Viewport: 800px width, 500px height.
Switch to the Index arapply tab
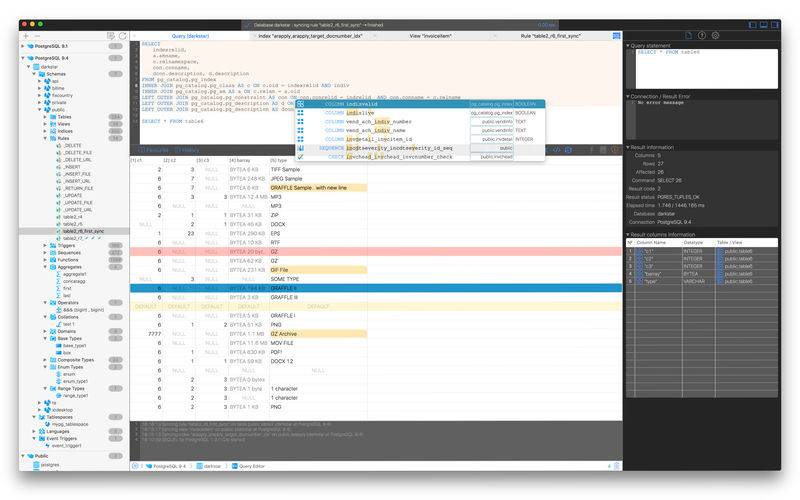coord(310,36)
